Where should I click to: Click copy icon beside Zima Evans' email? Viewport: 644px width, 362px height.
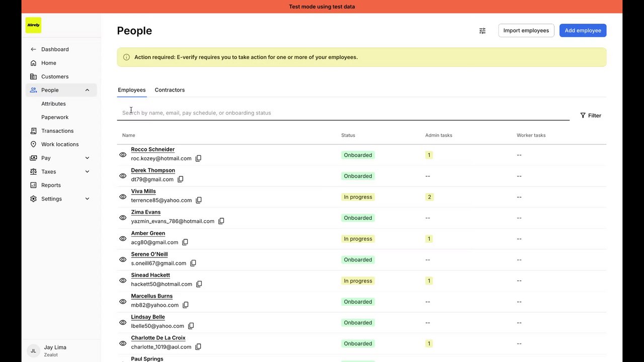click(x=221, y=221)
